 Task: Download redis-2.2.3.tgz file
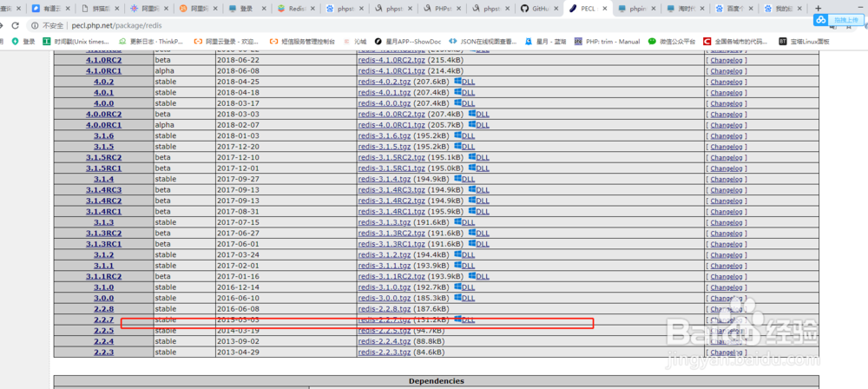tap(385, 352)
